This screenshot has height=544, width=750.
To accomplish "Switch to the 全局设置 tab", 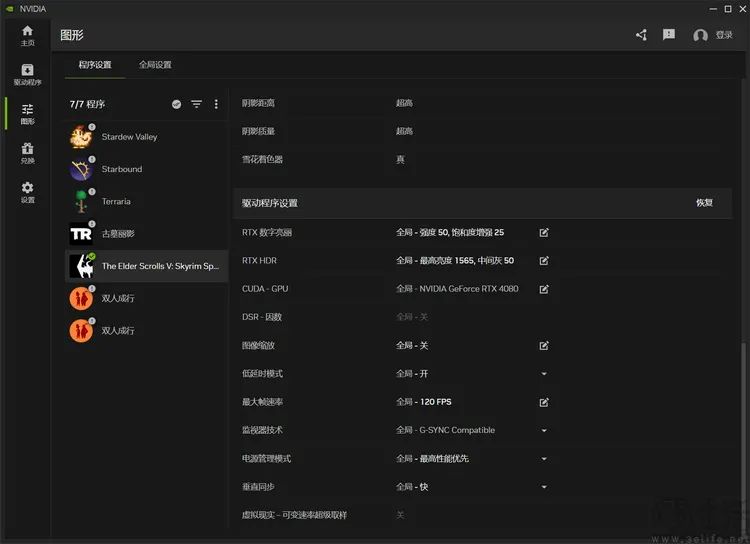I will point(155,65).
